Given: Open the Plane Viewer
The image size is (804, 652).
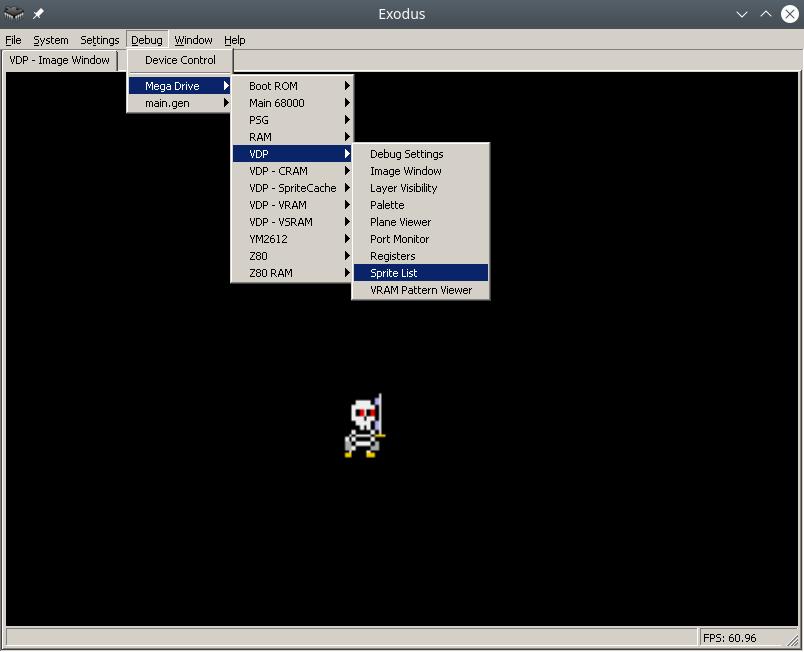Looking at the screenshot, I should click(421, 222).
